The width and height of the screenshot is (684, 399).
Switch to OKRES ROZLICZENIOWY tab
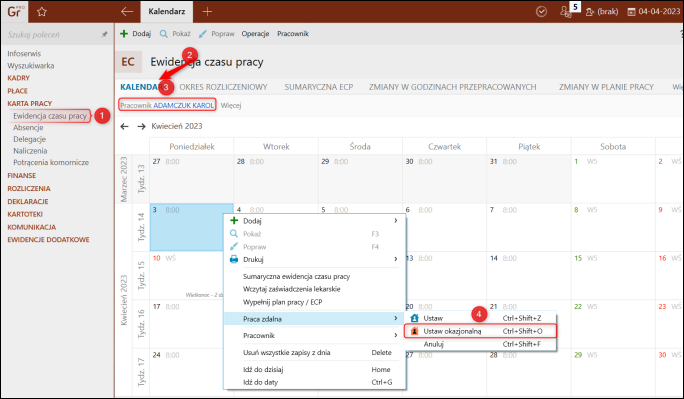223,87
